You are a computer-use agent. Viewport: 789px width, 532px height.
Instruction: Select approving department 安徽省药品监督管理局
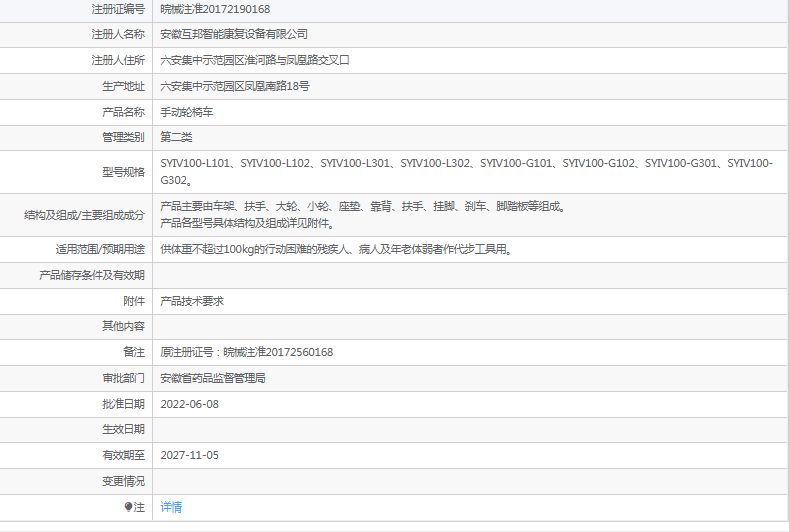pos(213,378)
